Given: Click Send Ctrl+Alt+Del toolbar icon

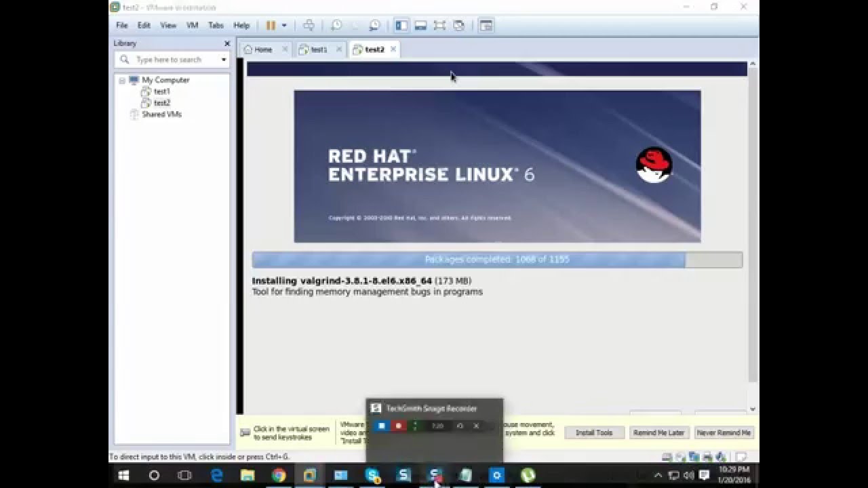Looking at the screenshot, I should (309, 26).
